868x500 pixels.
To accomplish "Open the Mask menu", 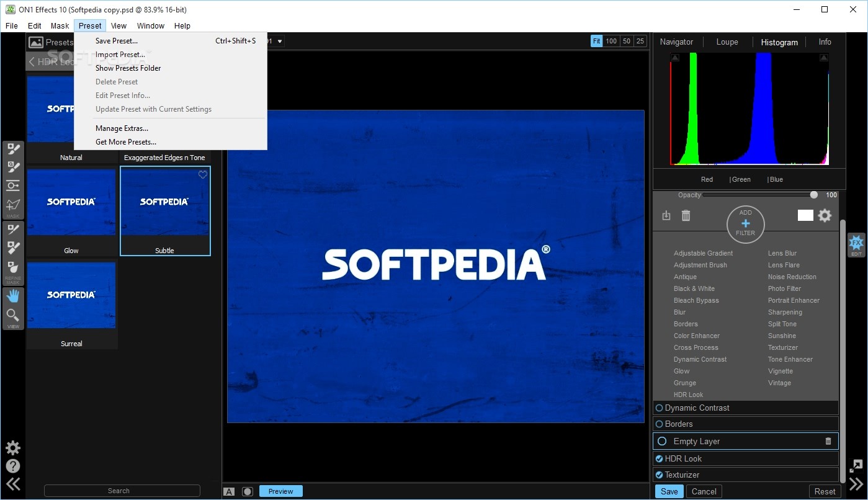I will (60, 26).
